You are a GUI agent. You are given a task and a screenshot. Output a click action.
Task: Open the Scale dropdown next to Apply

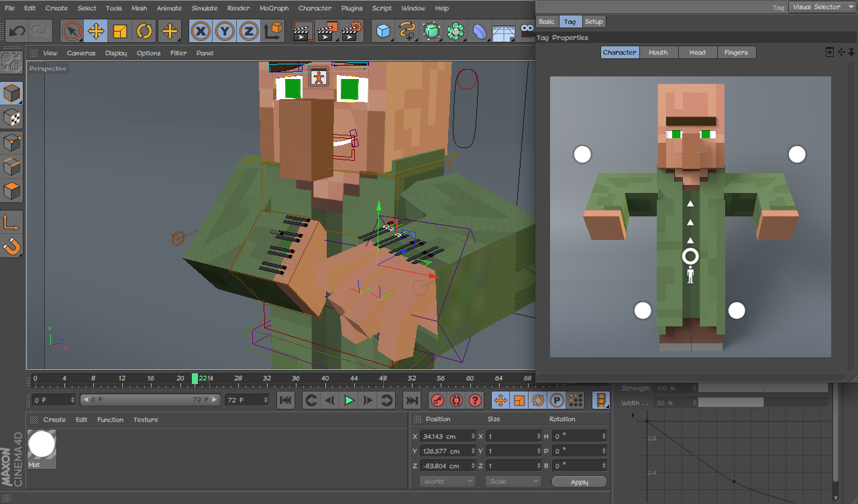pyautogui.click(x=513, y=481)
